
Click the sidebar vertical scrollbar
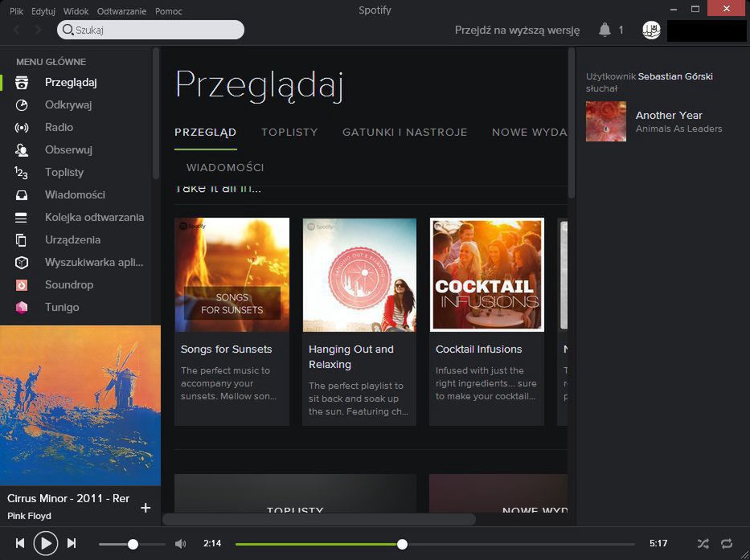coord(156,113)
